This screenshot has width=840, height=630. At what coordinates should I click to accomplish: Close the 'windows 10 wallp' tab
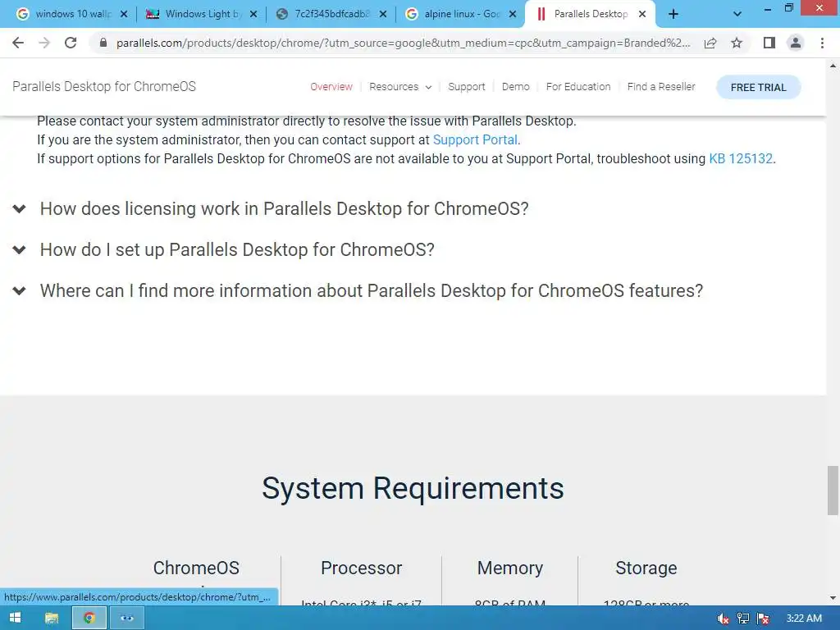[124, 14]
